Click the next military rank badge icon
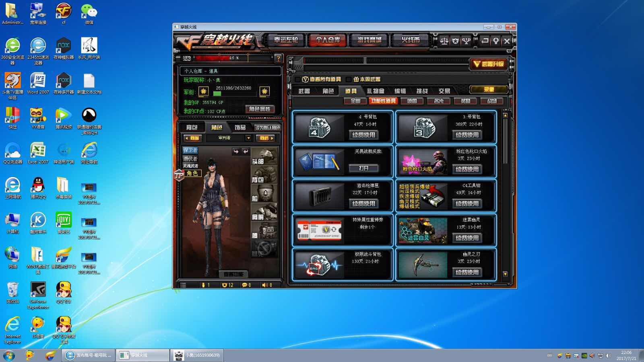This screenshot has width=644, height=362. [x=264, y=91]
